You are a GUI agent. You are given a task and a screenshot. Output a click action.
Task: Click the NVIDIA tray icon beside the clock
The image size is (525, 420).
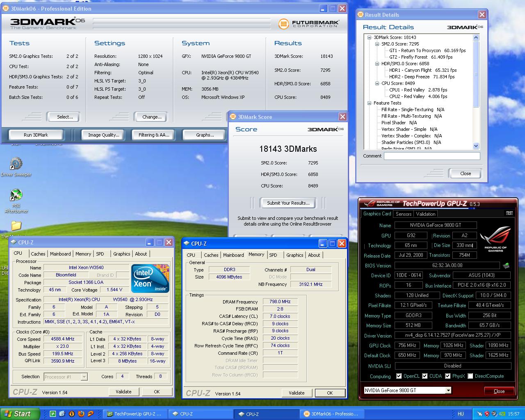[x=502, y=414]
